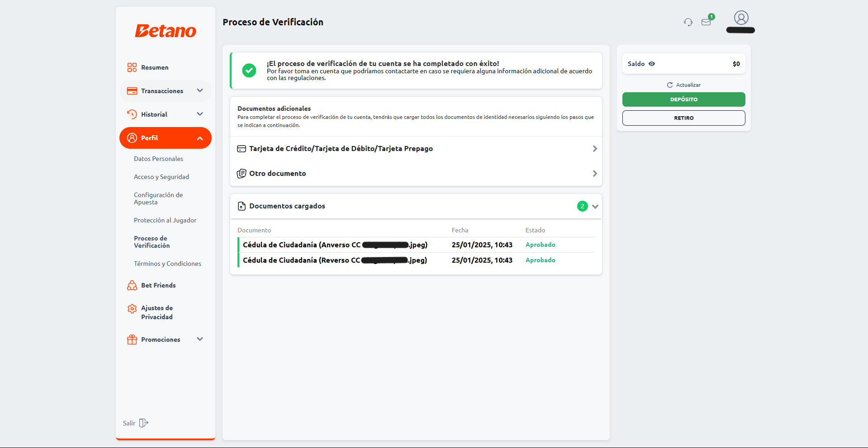The width and height of the screenshot is (868, 448).
Task: Open the messages envelope icon
Action: 706,22
